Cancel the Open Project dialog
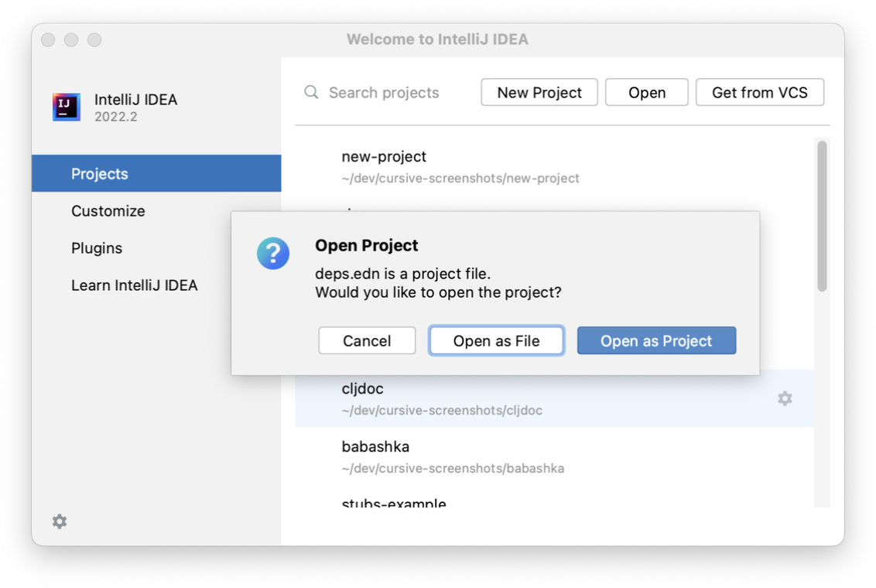The image size is (876, 588). (367, 340)
